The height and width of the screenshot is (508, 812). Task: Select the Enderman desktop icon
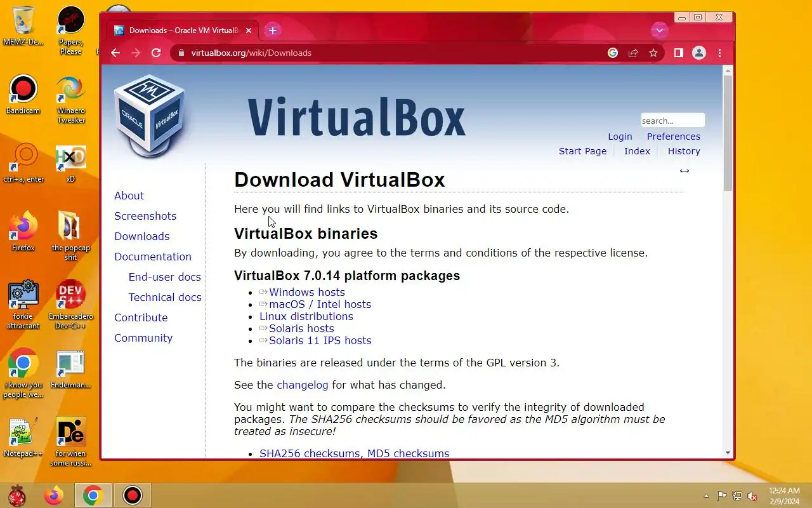pyautogui.click(x=70, y=369)
